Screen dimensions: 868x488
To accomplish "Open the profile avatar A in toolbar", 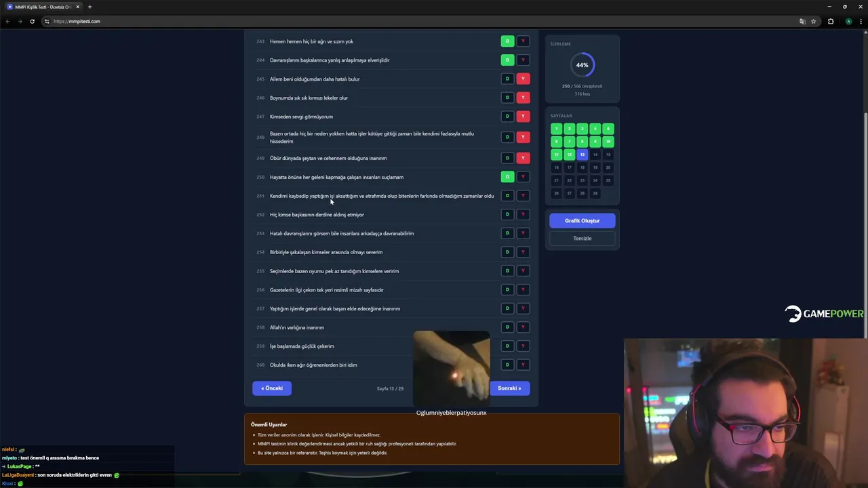I will click(848, 21).
